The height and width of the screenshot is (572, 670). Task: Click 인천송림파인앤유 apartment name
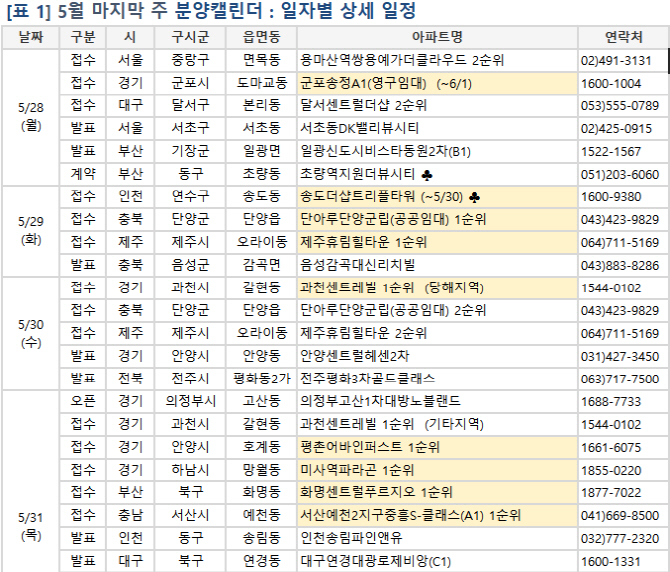[351, 538]
